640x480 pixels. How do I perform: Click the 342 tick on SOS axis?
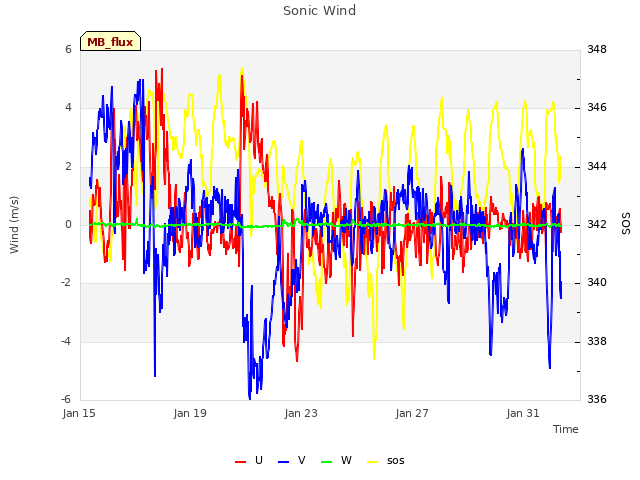(x=597, y=225)
